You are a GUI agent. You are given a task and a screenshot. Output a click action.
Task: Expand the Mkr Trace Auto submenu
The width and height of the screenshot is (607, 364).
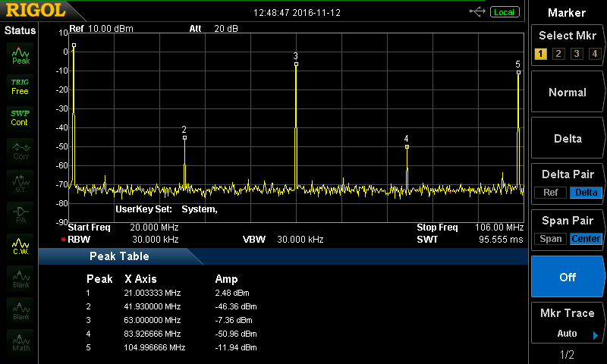click(568, 323)
